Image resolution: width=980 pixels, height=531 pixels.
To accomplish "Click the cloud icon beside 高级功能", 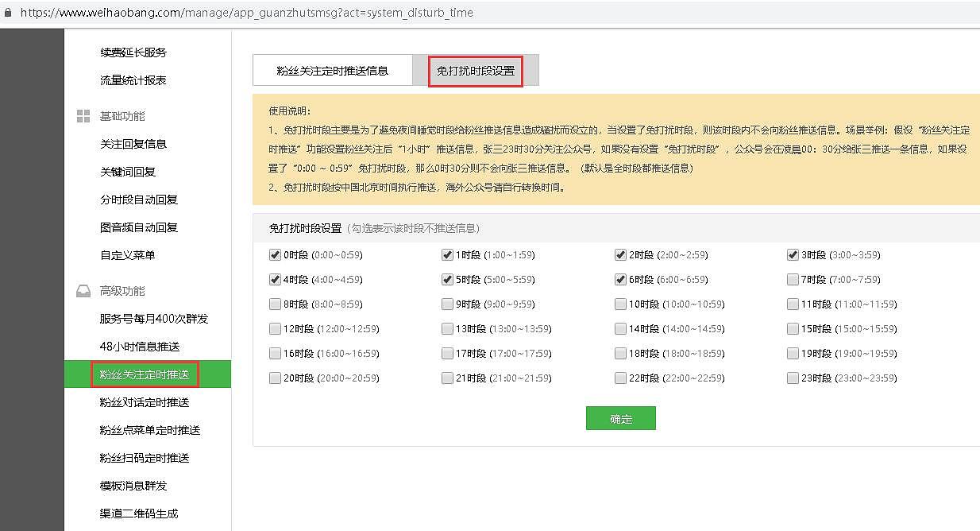I will (83, 291).
